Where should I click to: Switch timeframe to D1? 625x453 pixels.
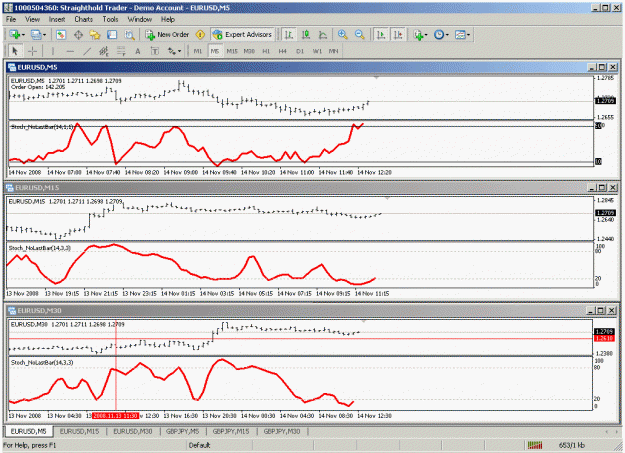tap(300, 51)
